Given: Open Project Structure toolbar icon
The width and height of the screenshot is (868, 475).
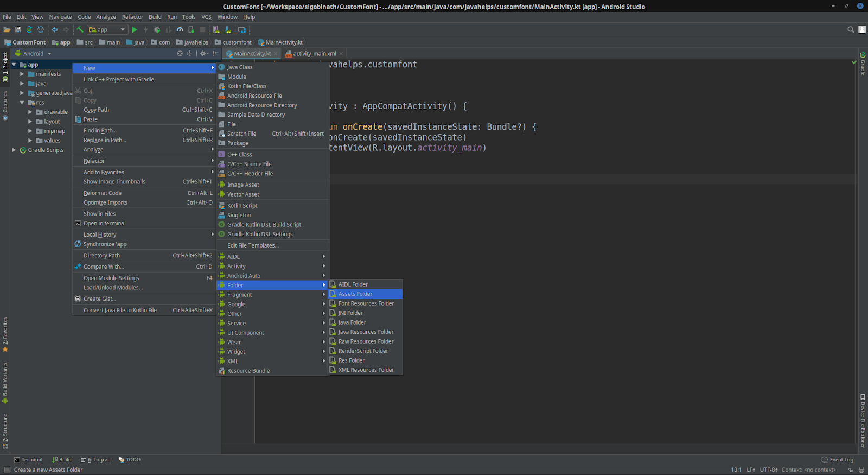Looking at the screenshot, I should click(x=242, y=30).
